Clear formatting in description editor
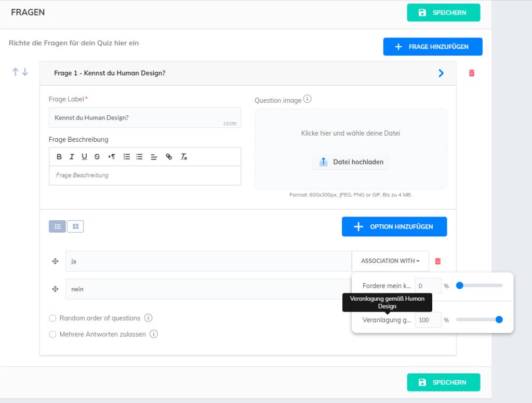Viewport: 532px width, 403px height. [183, 157]
